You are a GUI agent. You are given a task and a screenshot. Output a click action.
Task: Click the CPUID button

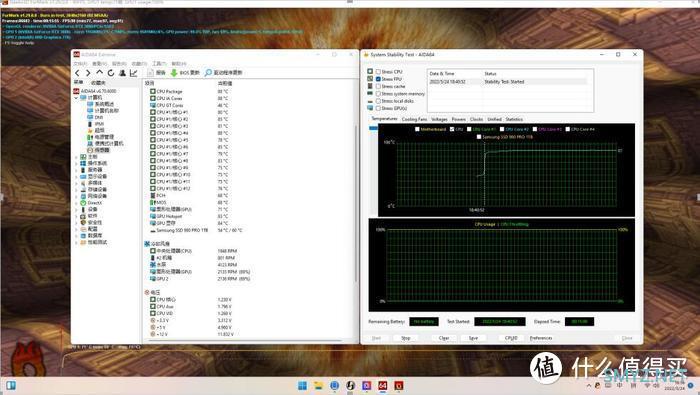tap(511, 338)
